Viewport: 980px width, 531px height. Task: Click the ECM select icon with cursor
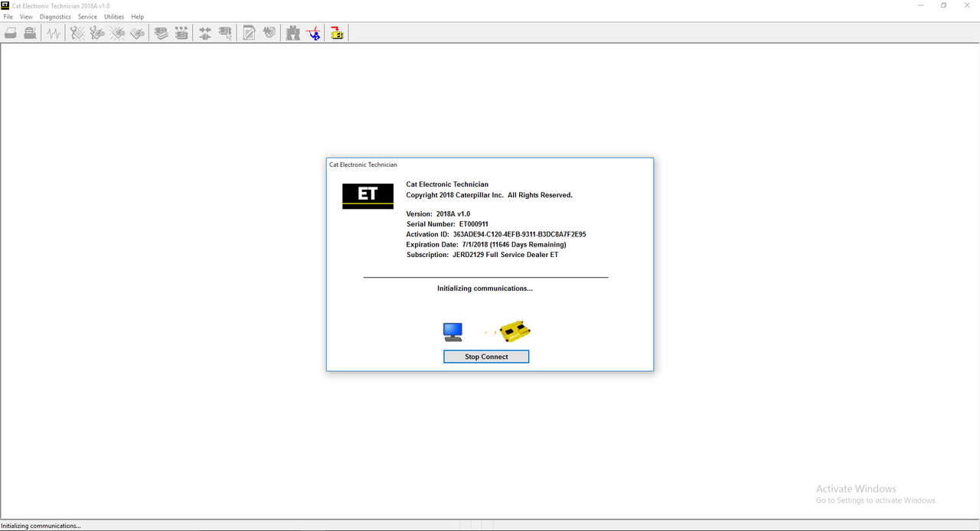225,33
